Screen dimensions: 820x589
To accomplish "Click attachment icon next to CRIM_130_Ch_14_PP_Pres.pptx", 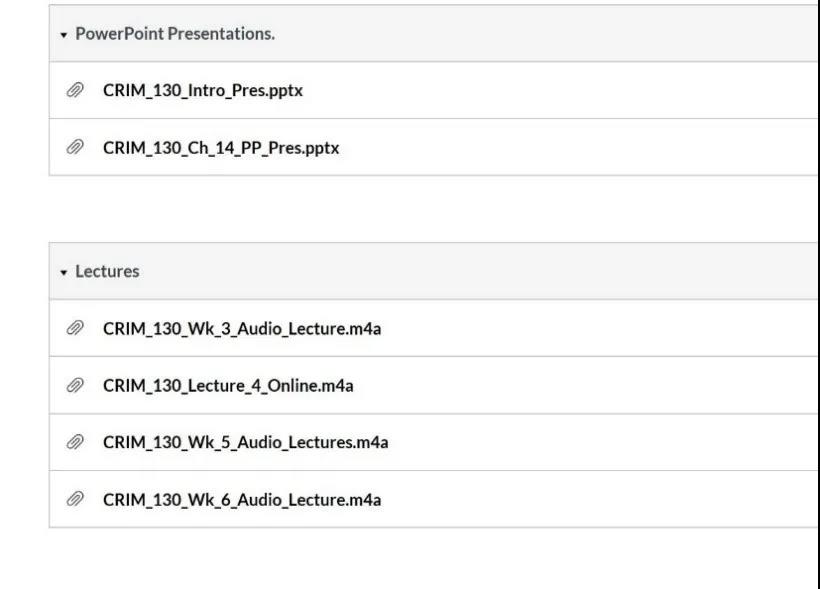I will [x=75, y=147].
